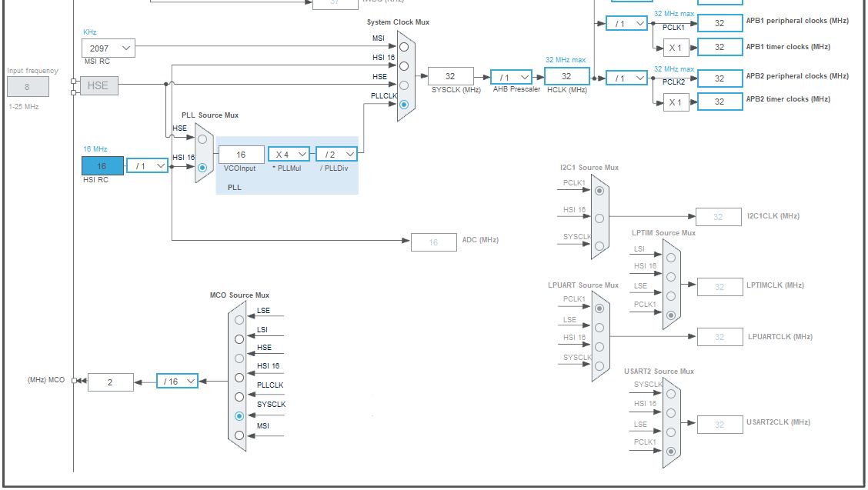Click the LPUARTCLK (MHz) value field
The image size is (868, 490).
(719, 337)
